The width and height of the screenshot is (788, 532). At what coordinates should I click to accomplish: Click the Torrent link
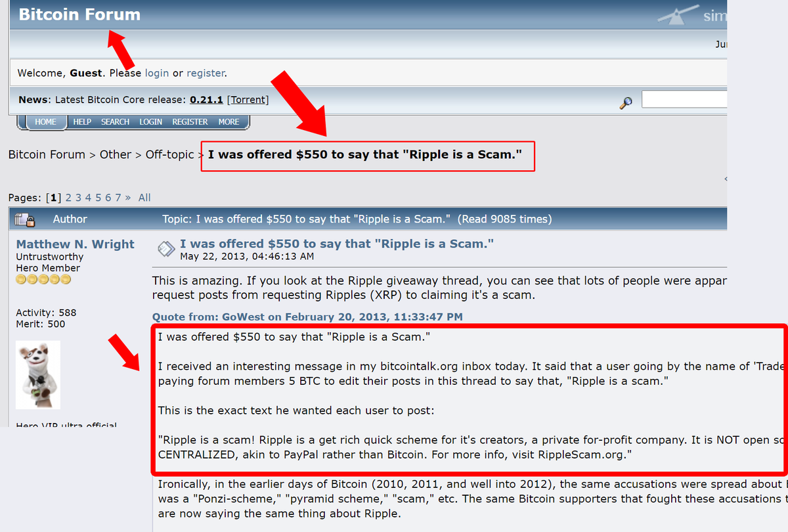248,100
